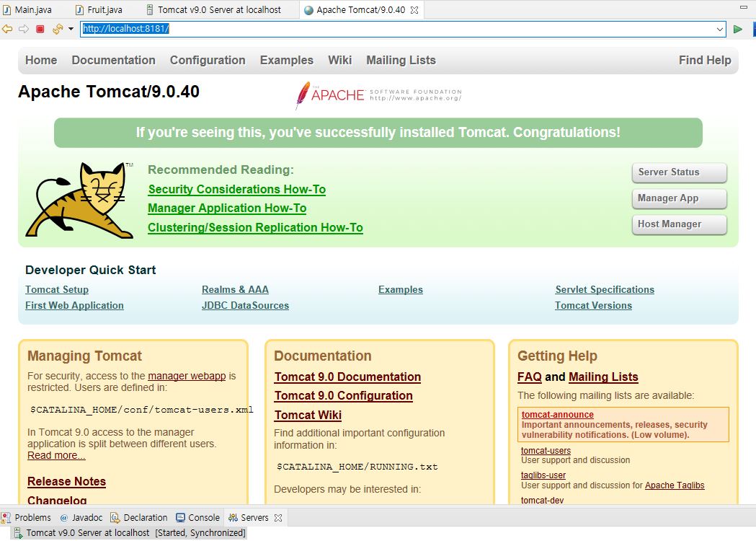Open Security Considerations How-To link
The width and height of the screenshot is (756, 541).
[x=236, y=189]
